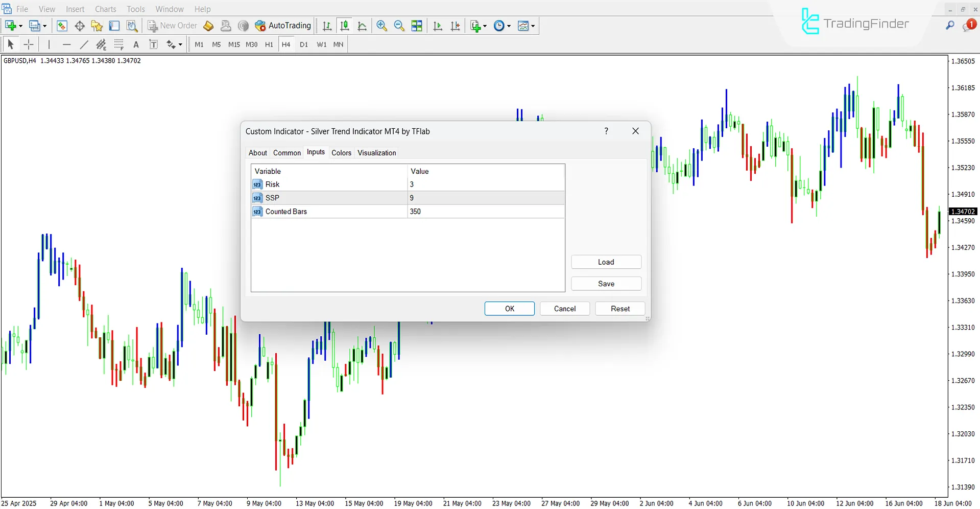Choose the Fibonacci retracement tool
The height and width of the screenshot is (509, 980).
click(118, 45)
